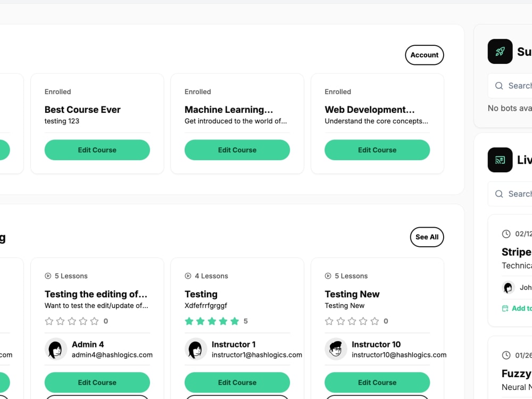Click Admin 4's profile avatar
Image resolution: width=532 pixels, height=399 pixels.
tap(56, 349)
